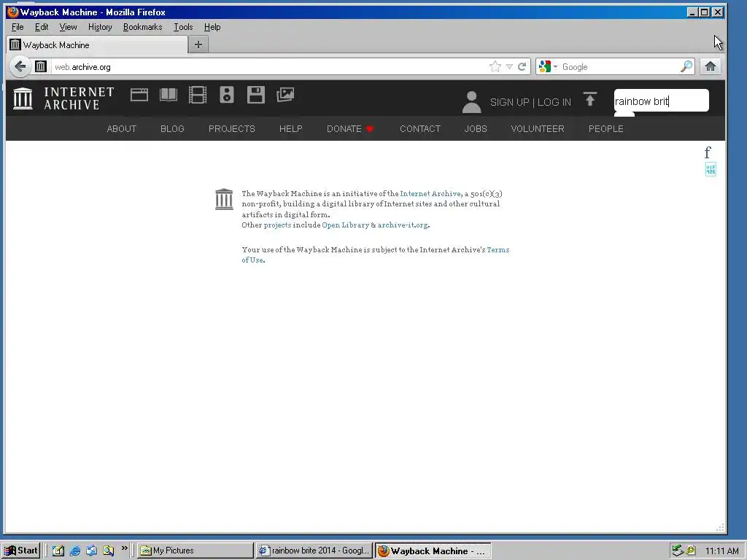The width and height of the screenshot is (747, 560).
Task: Click the Wayback Machine pillar icon in page body
Action: (224, 199)
